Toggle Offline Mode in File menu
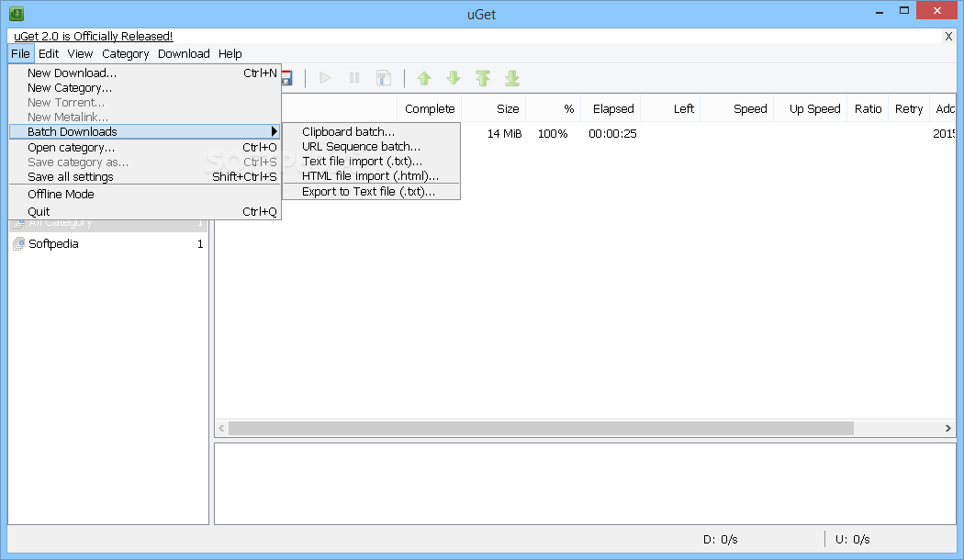Screen dimensions: 964x560 click(x=145, y=195)
